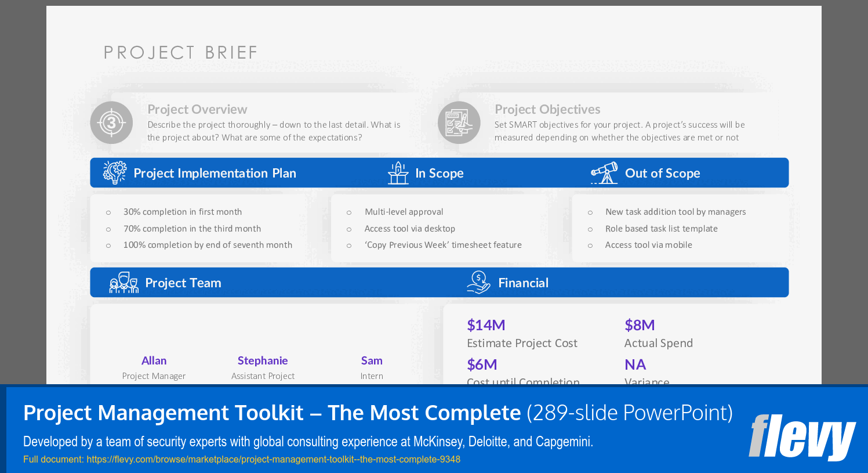The image size is (868, 473).
Task: Click the Project Objectives checklist icon
Action: [x=459, y=122]
